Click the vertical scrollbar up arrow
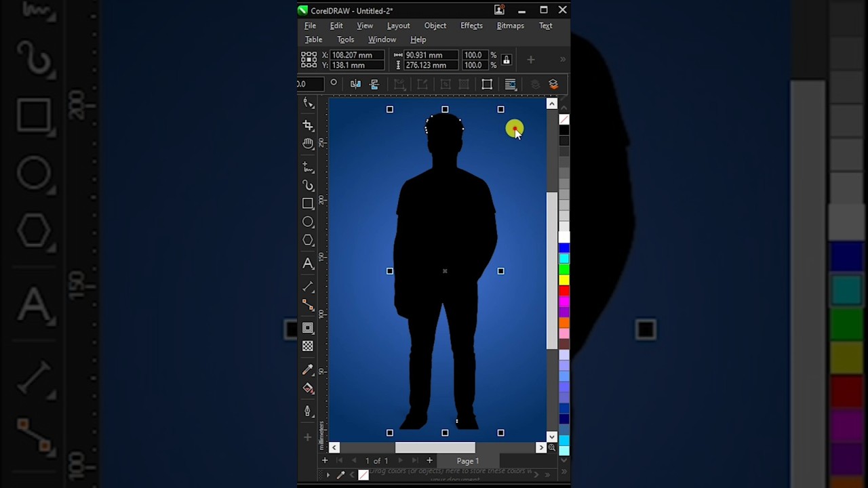The image size is (868, 488). (x=551, y=104)
